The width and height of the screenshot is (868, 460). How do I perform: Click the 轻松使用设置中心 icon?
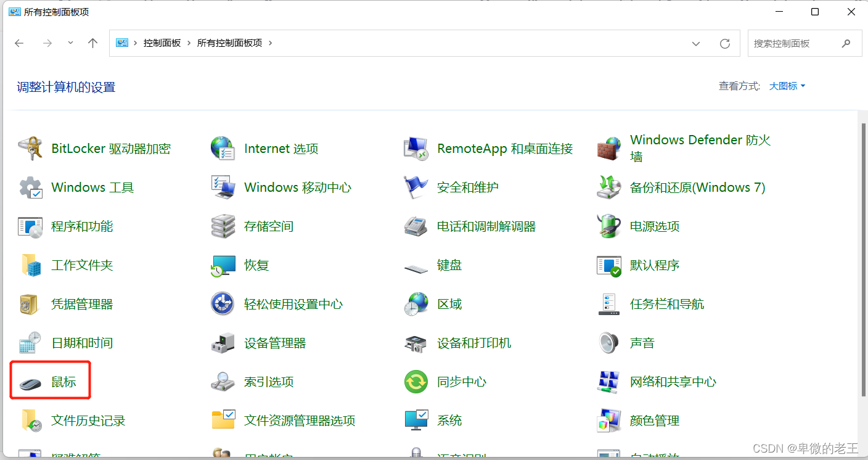tap(223, 304)
